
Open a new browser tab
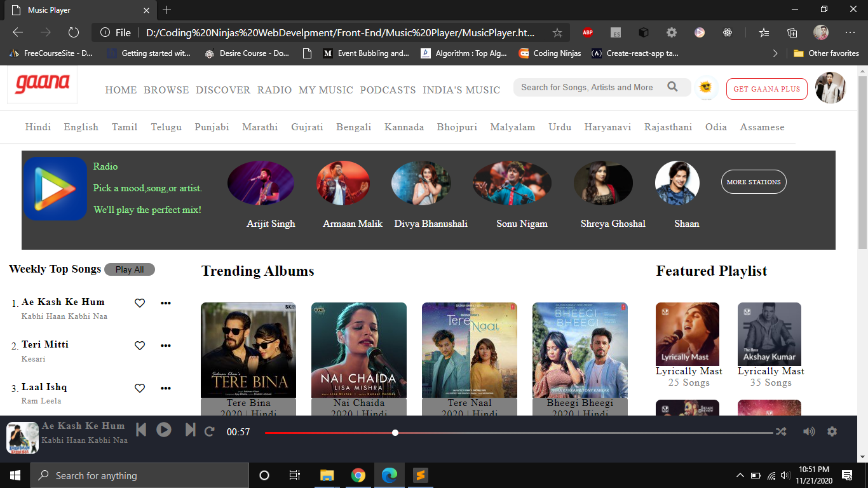click(167, 10)
